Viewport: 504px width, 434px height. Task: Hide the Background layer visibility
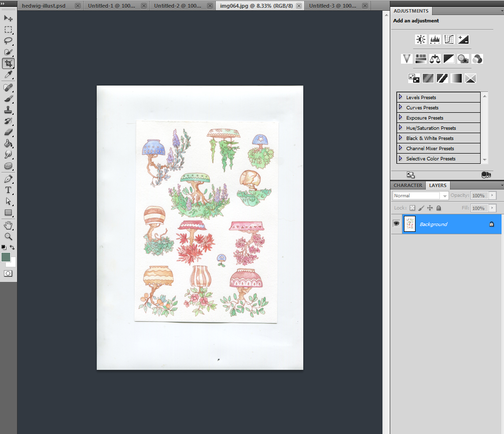coord(397,224)
